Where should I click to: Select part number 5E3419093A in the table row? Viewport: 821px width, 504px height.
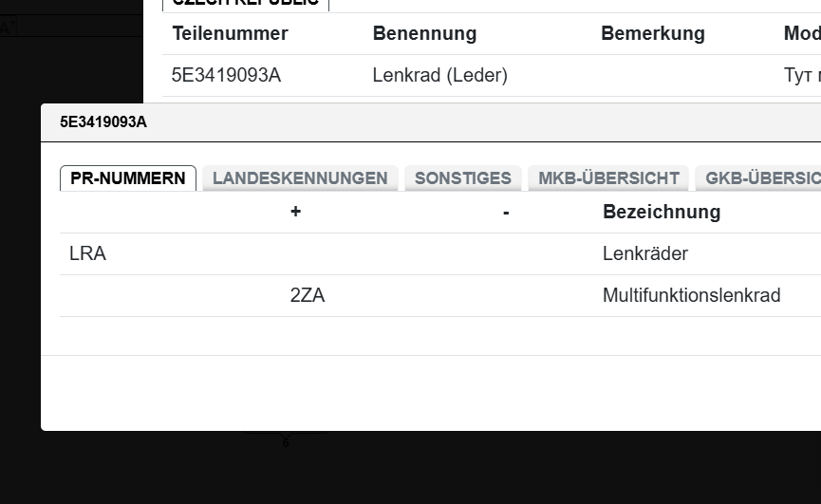(226, 75)
